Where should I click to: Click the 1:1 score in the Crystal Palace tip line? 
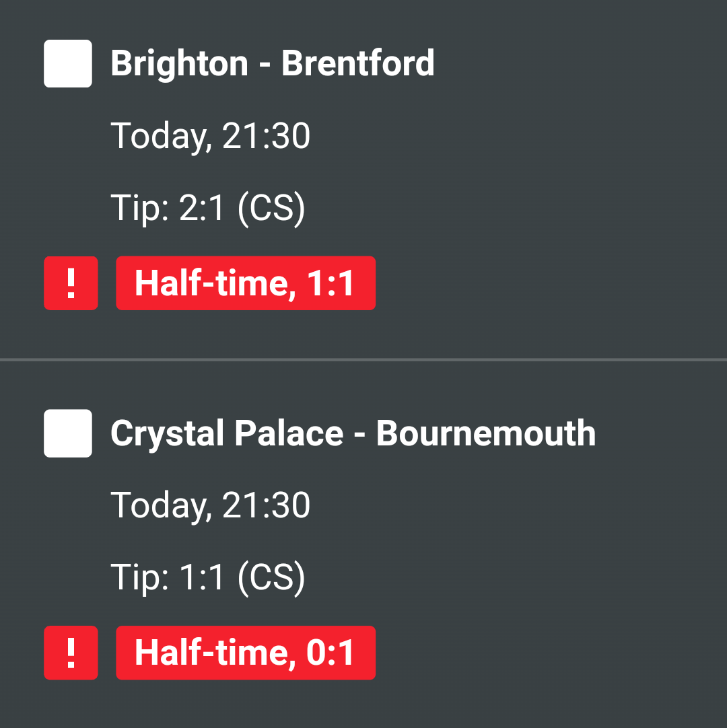point(201,578)
